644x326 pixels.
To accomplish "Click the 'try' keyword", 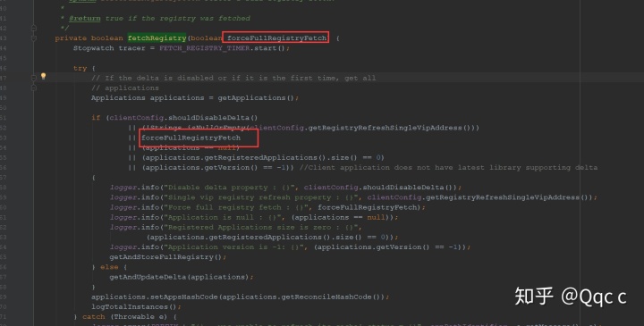I will (80, 68).
